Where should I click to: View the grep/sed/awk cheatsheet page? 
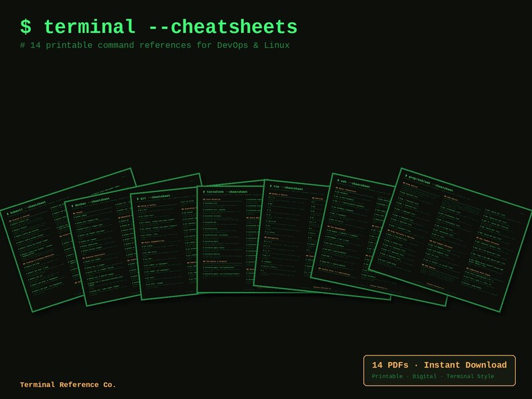[x=451, y=239]
